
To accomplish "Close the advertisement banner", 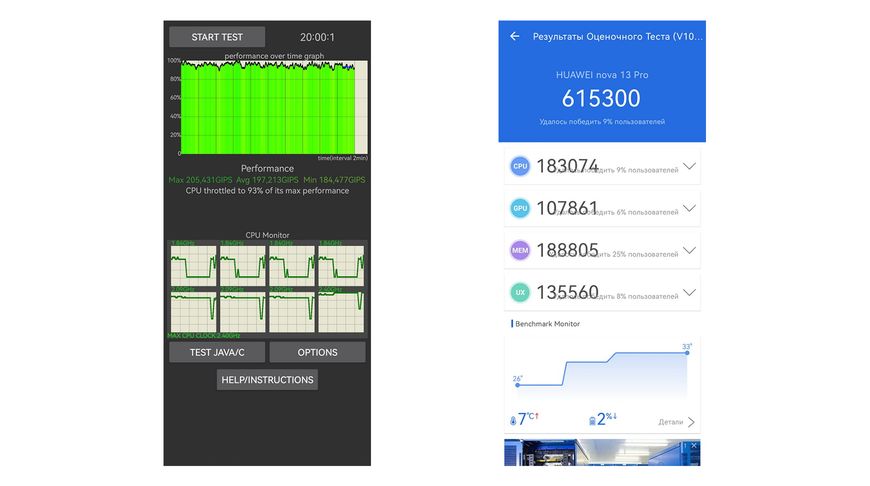I will tap(694, 446).
